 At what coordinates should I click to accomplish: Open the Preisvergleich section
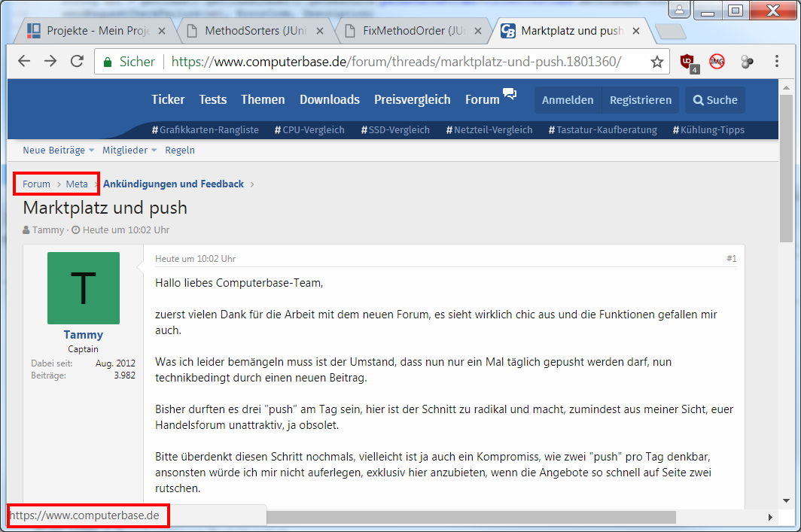(413, 99)
